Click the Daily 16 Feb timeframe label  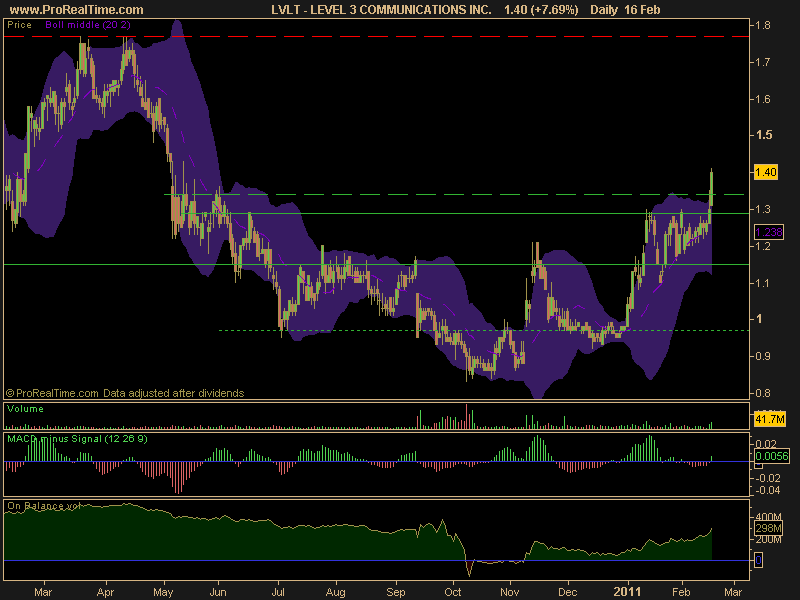pyautogui.click(x=625, y=10)
